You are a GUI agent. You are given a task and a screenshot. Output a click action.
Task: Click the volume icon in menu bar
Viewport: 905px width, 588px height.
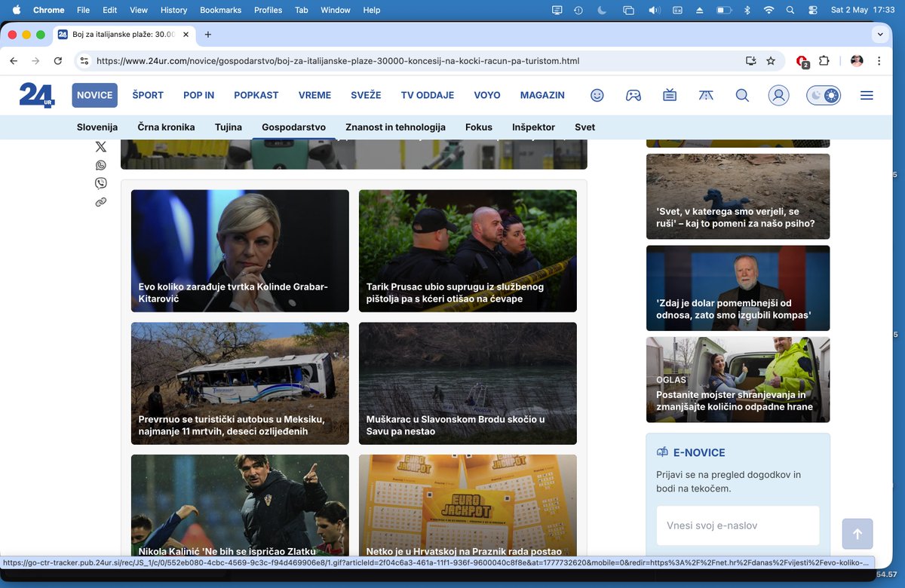tap(654, 10)
